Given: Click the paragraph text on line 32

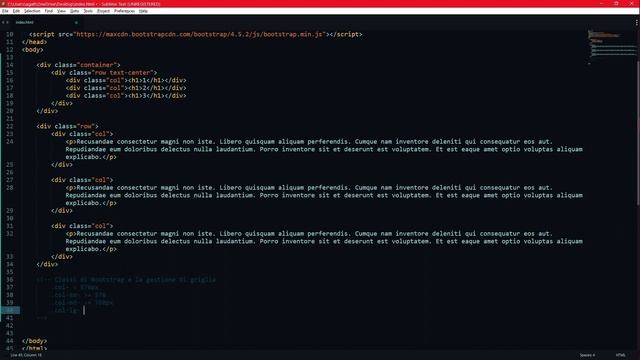Looking at the screenshot, I should [x=324, y=241].
